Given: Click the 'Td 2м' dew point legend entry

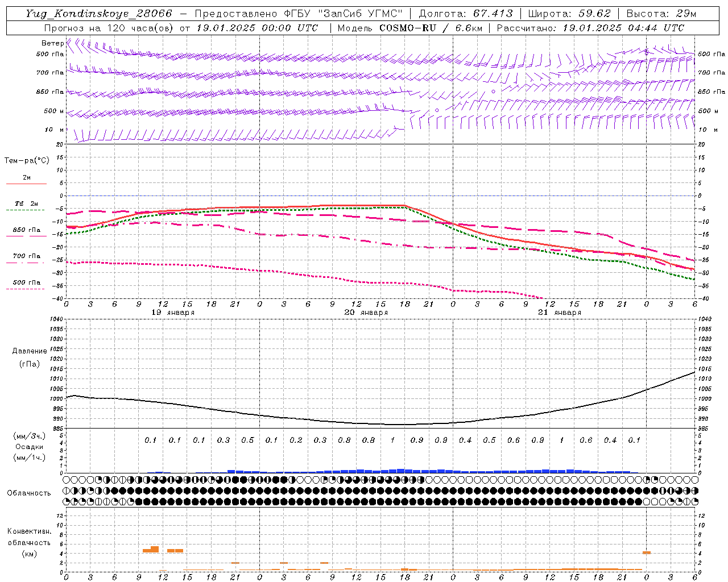Looking at the screenshot, I should (x=26, y=203).
